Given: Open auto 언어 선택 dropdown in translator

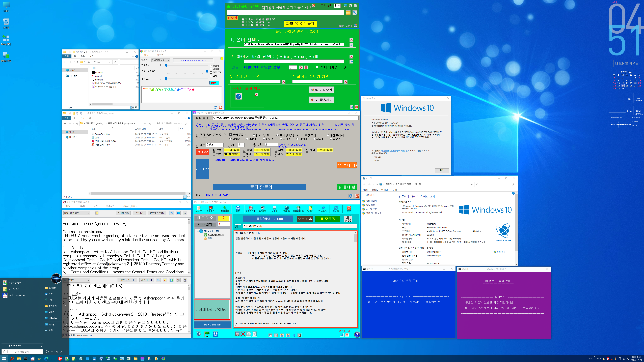Looking at the screenshot, I should [x=76, y=213].
